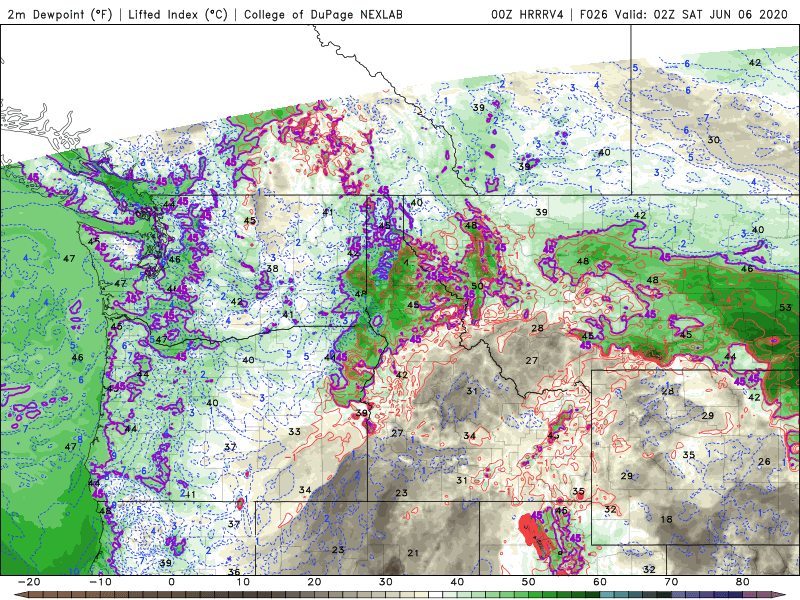Click the "Lifted Index (°C)" title text

tap(178, 14)
